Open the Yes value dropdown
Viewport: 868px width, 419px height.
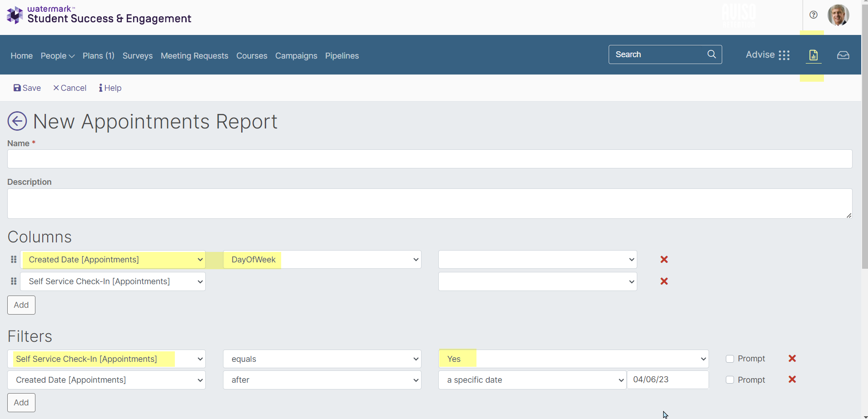pyautogui.click(x=573, y=359)
